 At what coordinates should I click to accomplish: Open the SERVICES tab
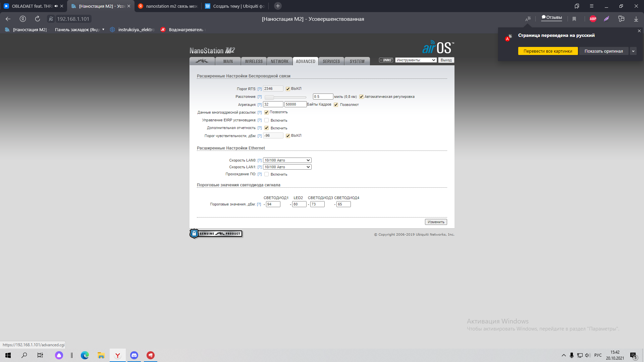(x=331, y=61)
